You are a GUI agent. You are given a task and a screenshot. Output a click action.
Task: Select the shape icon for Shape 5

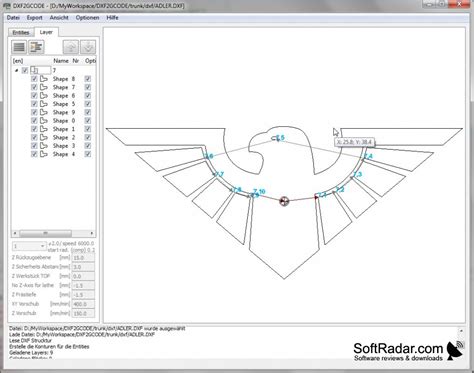[44, 104]
